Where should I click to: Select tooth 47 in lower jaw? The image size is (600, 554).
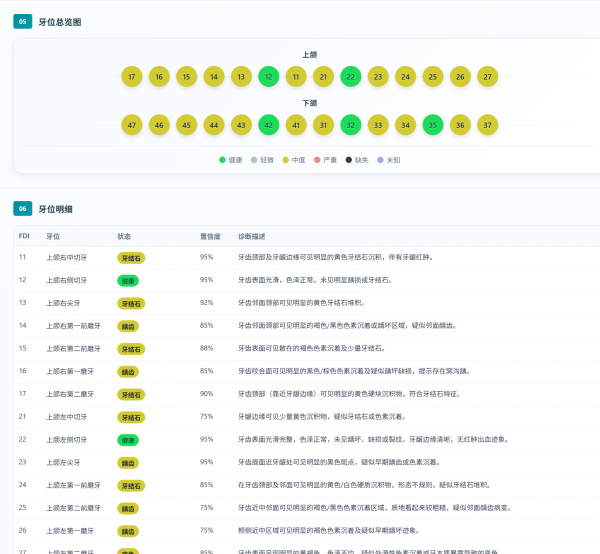pos(132,125)
